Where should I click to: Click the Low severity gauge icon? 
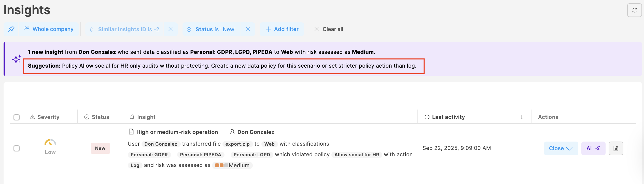50,143
